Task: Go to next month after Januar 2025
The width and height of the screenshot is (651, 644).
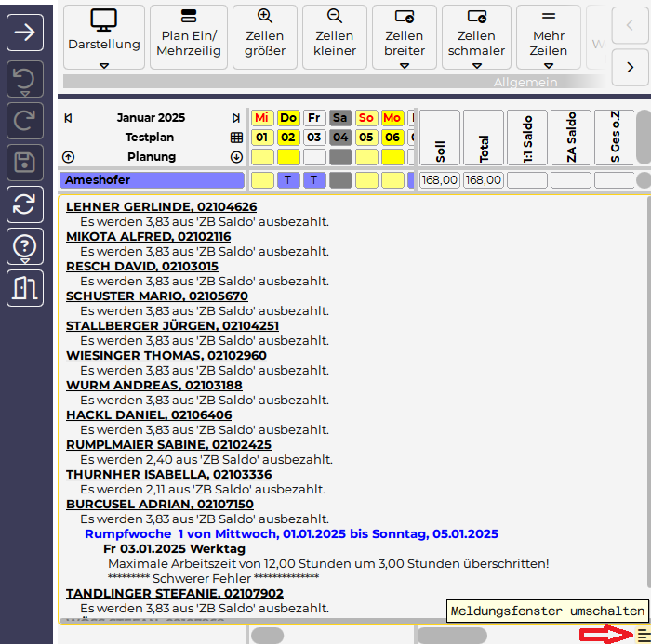Action: (236, 118)
